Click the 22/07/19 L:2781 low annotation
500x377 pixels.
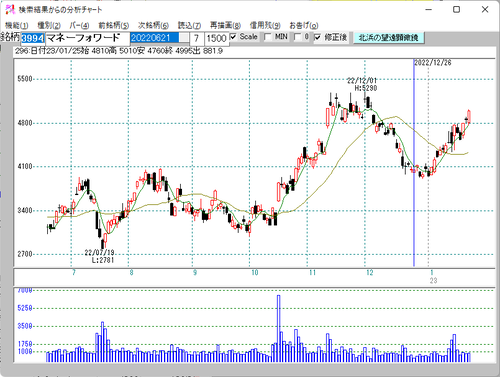[99, 256]
